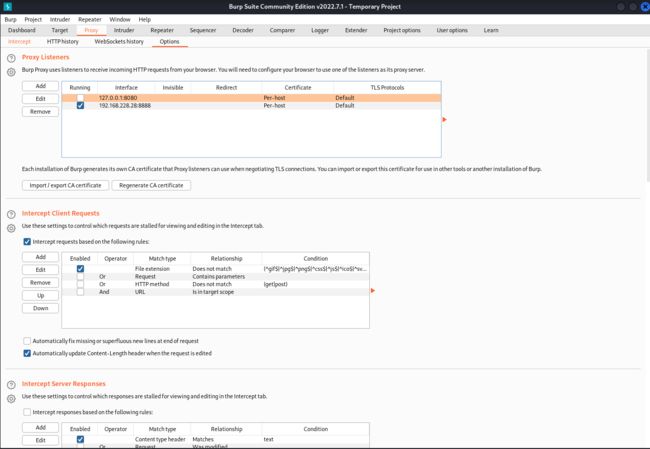Switch to the Target tab
This screenshot has width=650, height=449.
60,30
